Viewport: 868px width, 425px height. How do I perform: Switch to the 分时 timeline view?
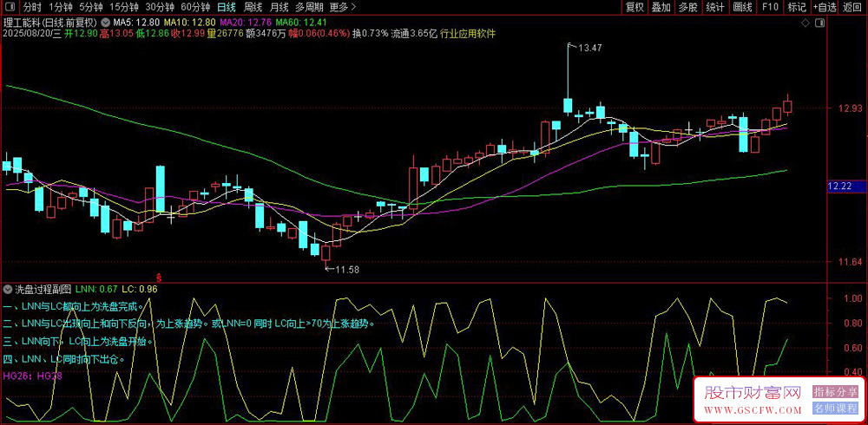pos(32,7)
